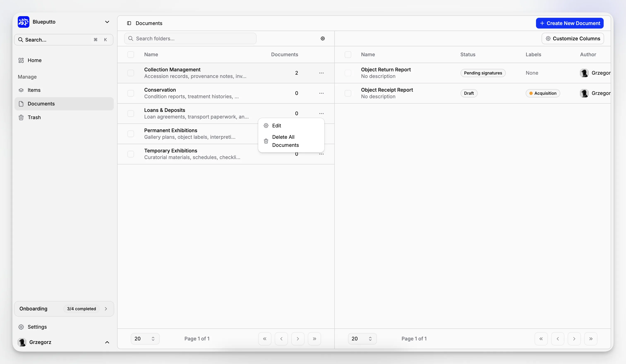Sort documents by the Author column header
Screen dimensions: 626x364
(588, 54)
